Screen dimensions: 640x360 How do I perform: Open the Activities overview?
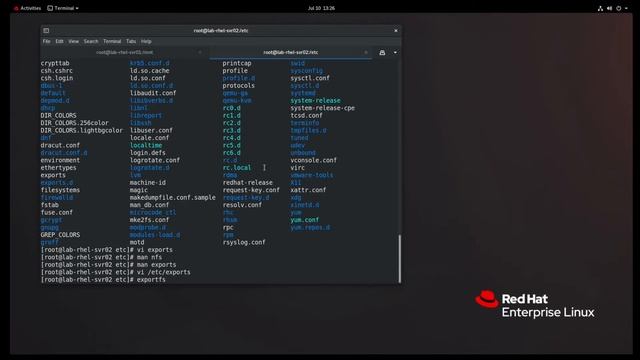[28, 8]
